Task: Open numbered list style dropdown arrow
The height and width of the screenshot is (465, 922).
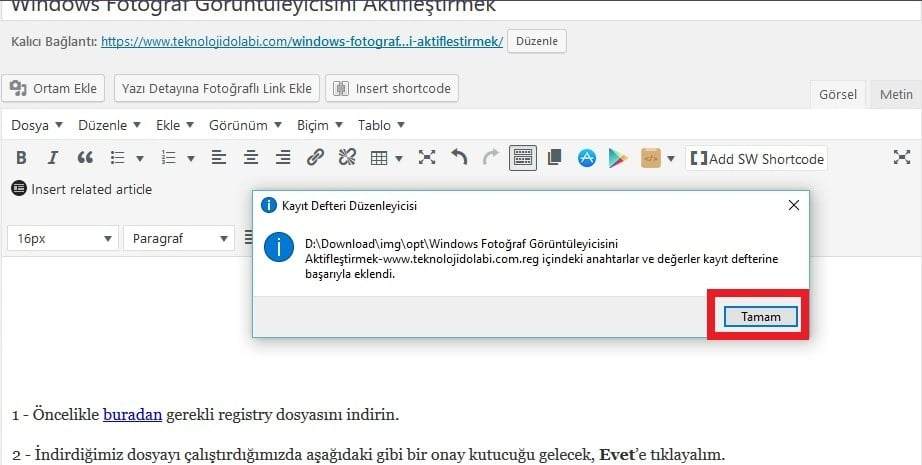Action: 191,158
